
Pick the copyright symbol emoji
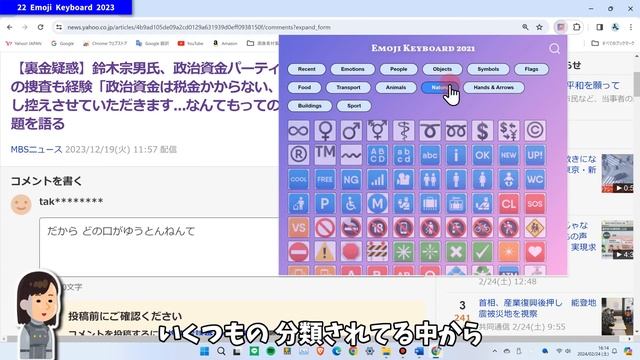click(x=535, y=131)
